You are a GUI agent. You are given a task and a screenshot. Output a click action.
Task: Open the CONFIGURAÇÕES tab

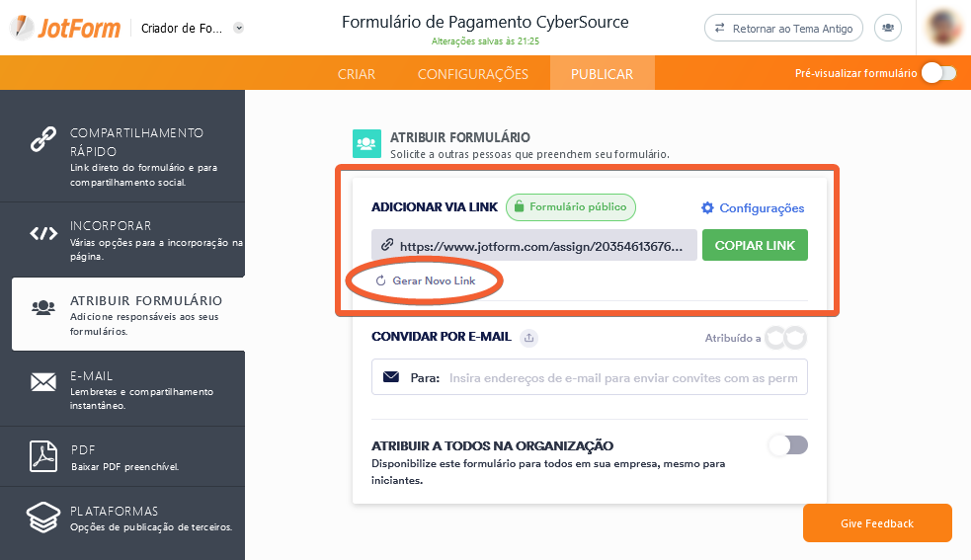coord(472,74)
